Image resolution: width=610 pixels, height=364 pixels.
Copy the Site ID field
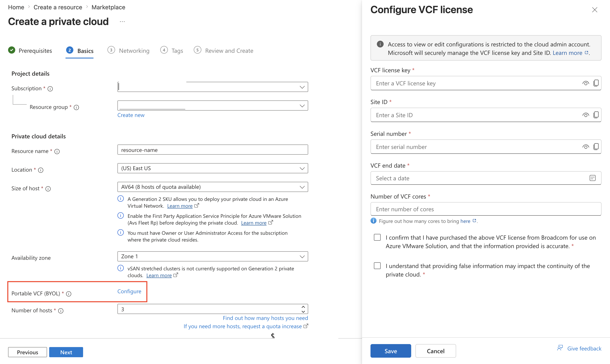coord(596,115)
